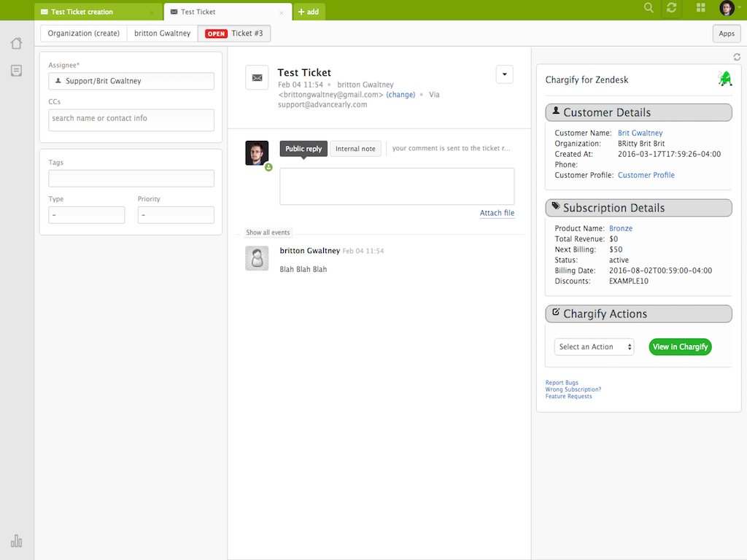The image size is (747, 560).
Task: Open the Assignee Support/Brit Gwaltney selector
Action: pyautogui.click(x=131, y=81)
